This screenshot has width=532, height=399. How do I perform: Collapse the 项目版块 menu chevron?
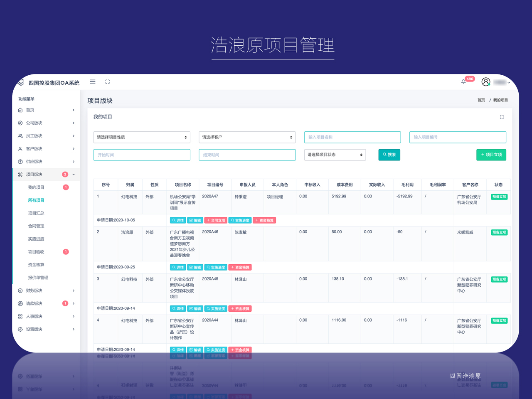(74, 175)
